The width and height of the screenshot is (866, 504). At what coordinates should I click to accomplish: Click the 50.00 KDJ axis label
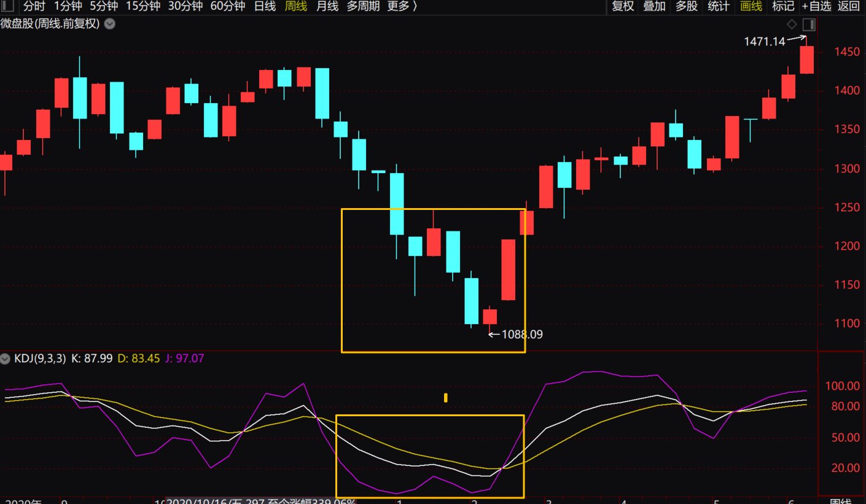(845, 438)
